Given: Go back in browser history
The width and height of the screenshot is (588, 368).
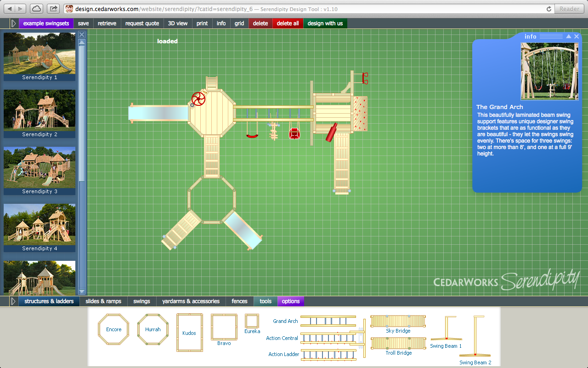Looking at the screenshot, I should pos(10,8).
